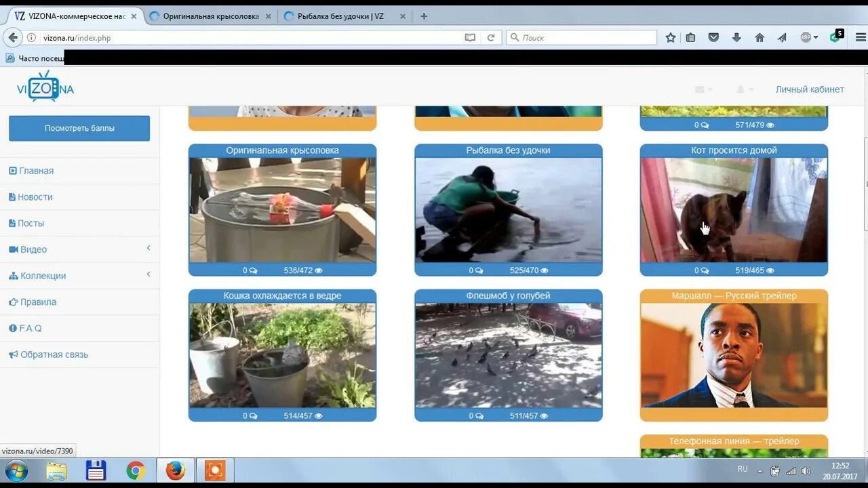Show bookmarks list icon

coord(691,38)
